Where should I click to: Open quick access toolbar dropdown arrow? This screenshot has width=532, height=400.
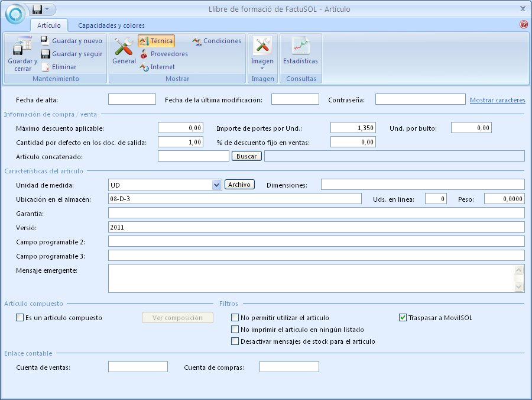click(47, 9)
